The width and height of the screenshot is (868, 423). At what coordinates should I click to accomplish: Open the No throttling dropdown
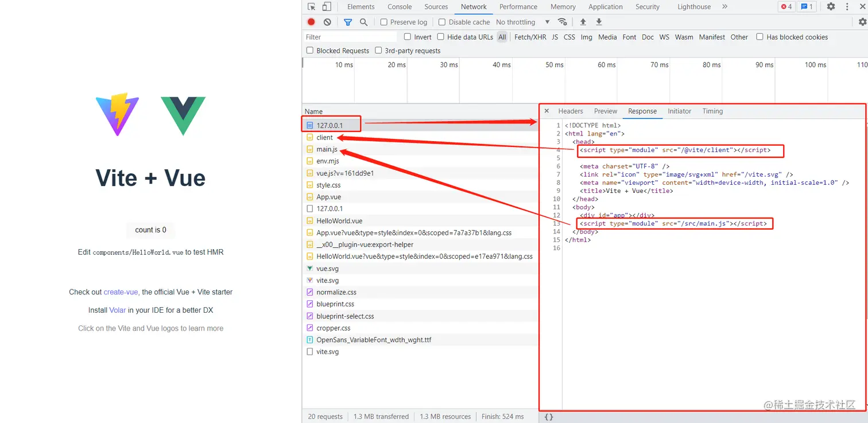pos(523,22)
